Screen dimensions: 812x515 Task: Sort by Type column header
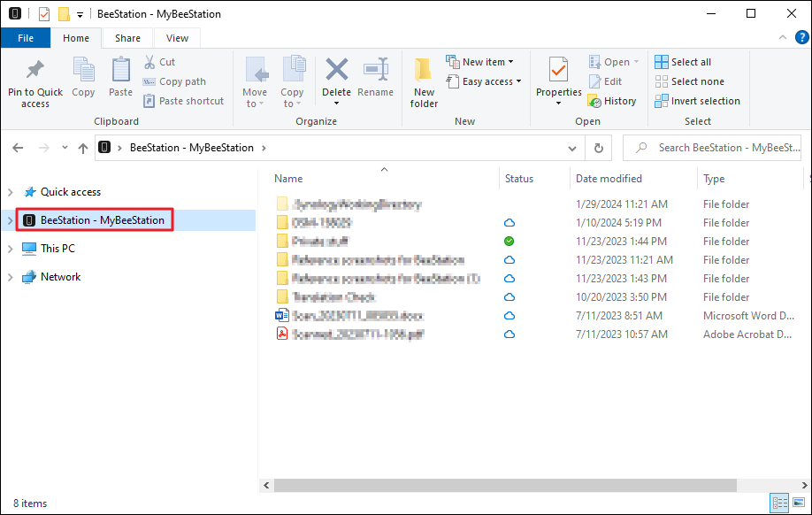[x=714, y=179]
